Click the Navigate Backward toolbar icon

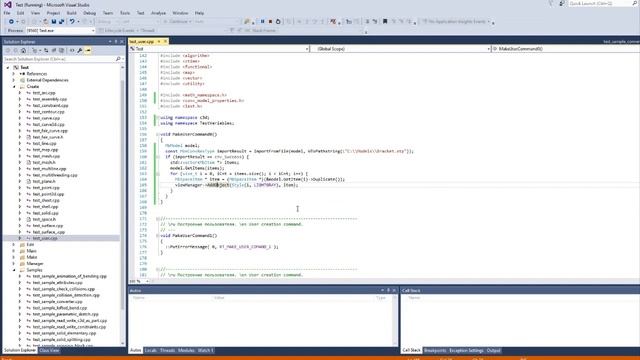click(x=11, y=22)
